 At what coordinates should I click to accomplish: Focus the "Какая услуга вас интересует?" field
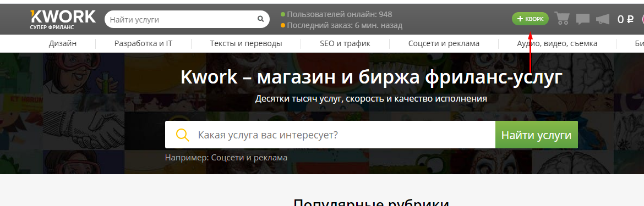pyautogui.click(x=330, y=135)
